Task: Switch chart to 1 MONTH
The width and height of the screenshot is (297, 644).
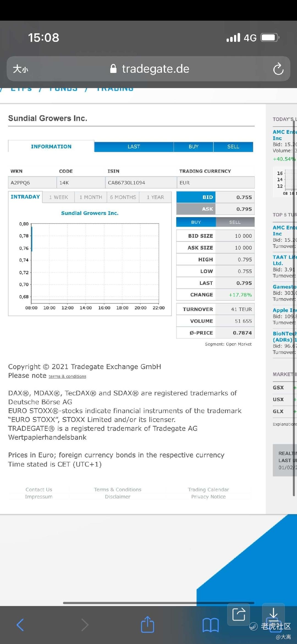Action: [91, 197]
